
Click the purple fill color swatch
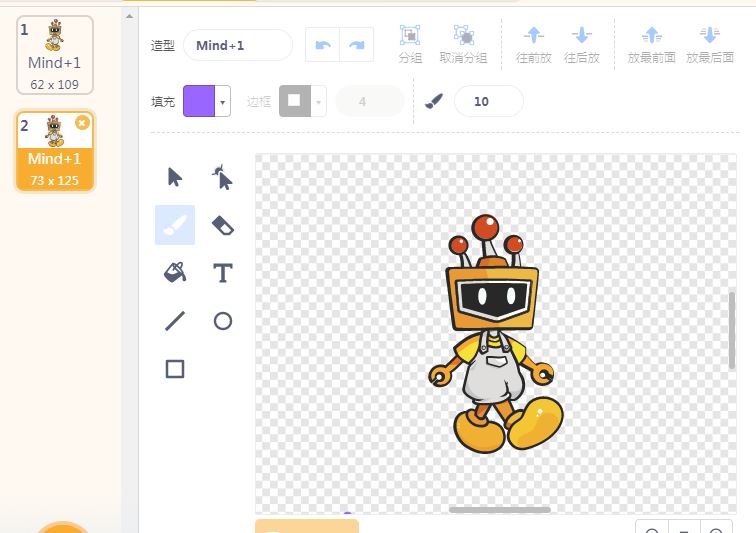199,101
